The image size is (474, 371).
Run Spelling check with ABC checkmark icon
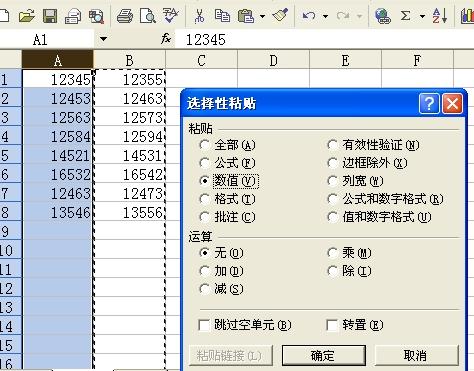pyautogui.click(x=170, y=16)
